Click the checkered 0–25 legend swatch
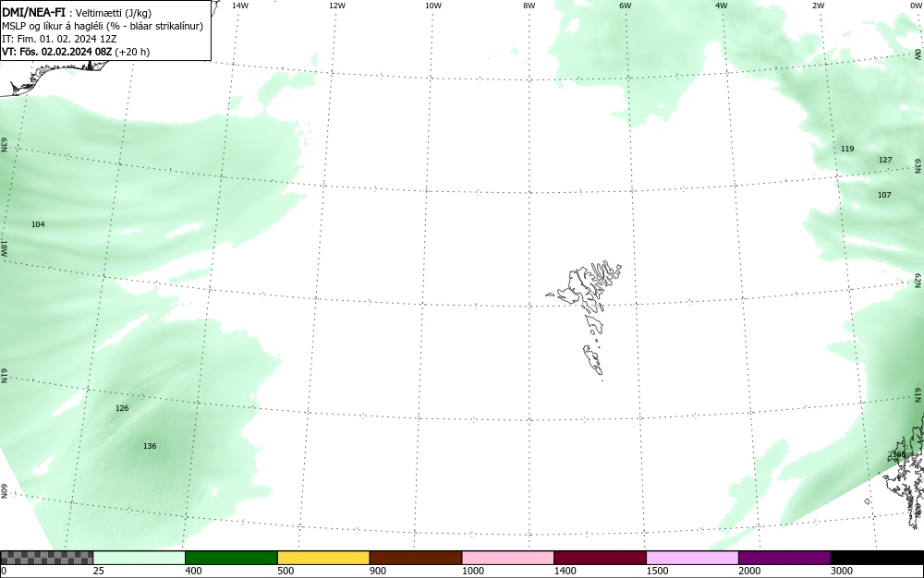Viewport: 924px width, 578px height. [x=46, y=558]
